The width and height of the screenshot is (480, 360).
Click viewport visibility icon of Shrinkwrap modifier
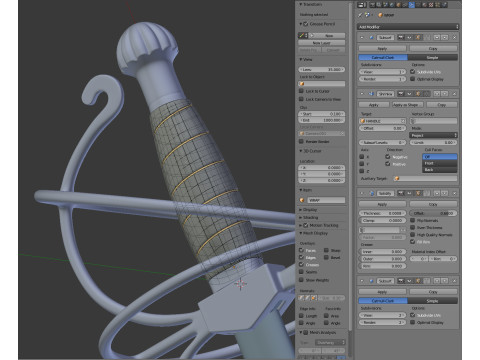pyautogui.click(x=409, y=94)
